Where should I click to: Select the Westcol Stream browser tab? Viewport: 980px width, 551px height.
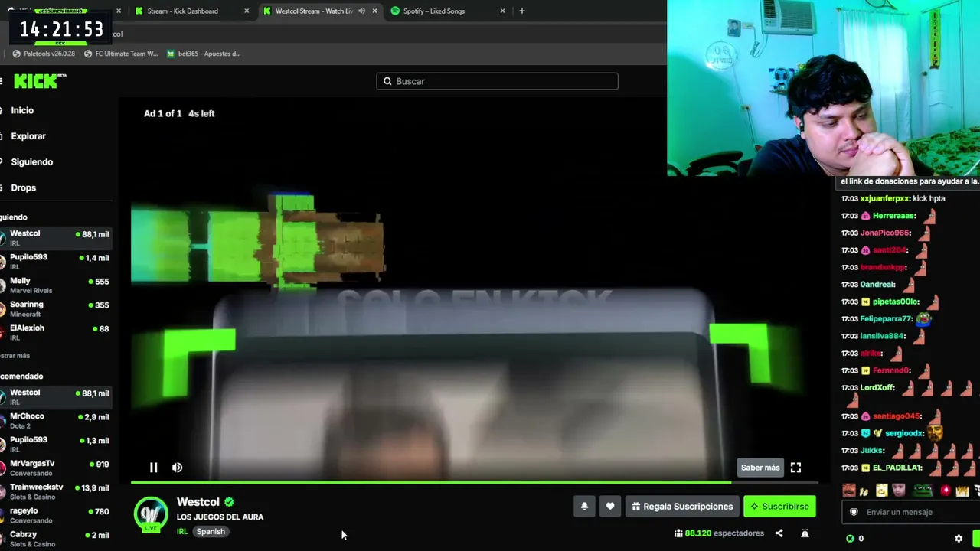(x=314, y=11)
